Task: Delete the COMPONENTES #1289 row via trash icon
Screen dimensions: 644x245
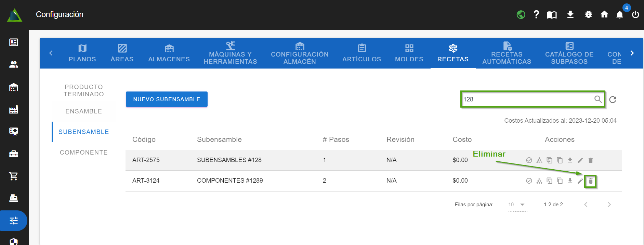Action: tap(590, 181)
